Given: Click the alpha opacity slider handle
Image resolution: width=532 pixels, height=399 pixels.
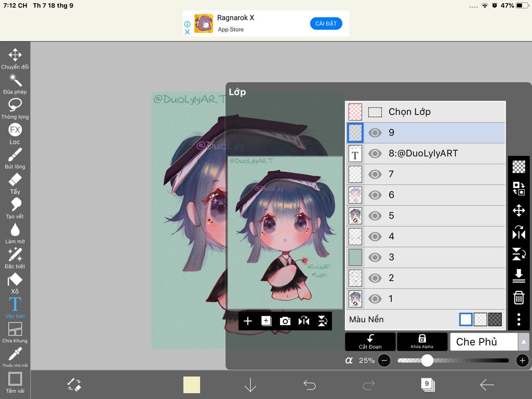Looking at the screenshot, I should [427, 361].
